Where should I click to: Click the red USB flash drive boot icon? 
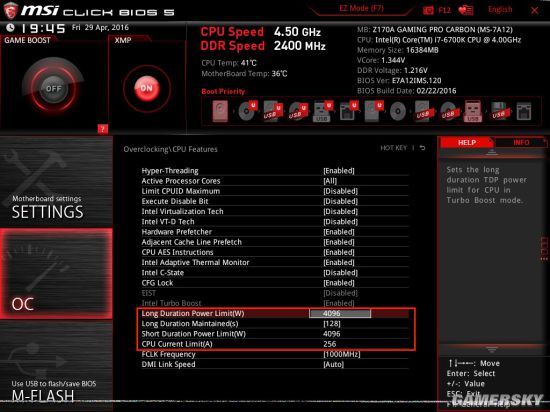(473, 112)
